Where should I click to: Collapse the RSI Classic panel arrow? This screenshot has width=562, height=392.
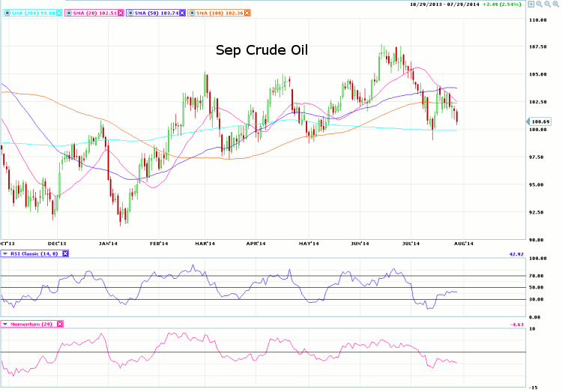tap(6, 254)
